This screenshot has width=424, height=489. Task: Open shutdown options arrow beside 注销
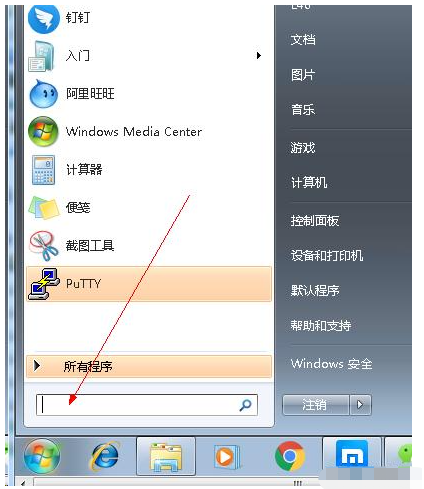point(360,405)
